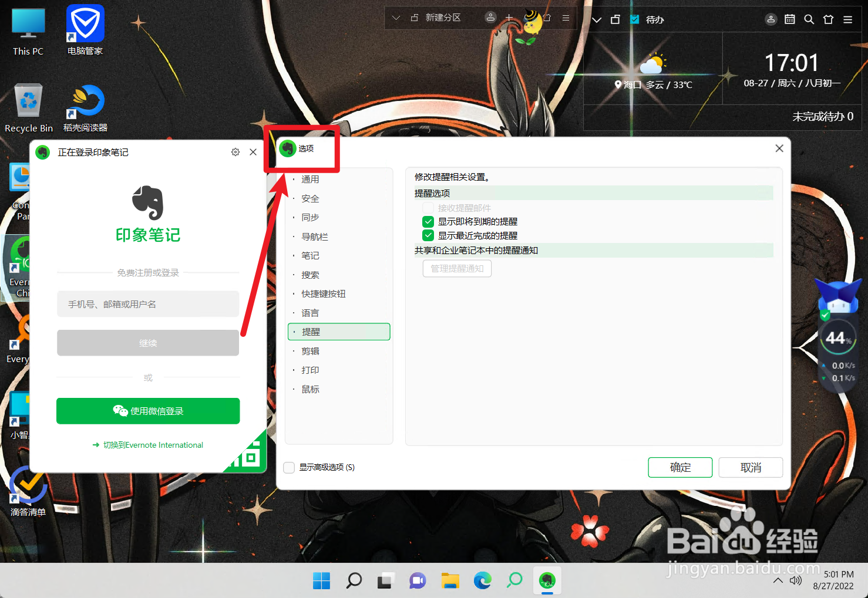Click pin icon beside 新建分区
This screenshot has width=868, height=598.
pos(415,18)
